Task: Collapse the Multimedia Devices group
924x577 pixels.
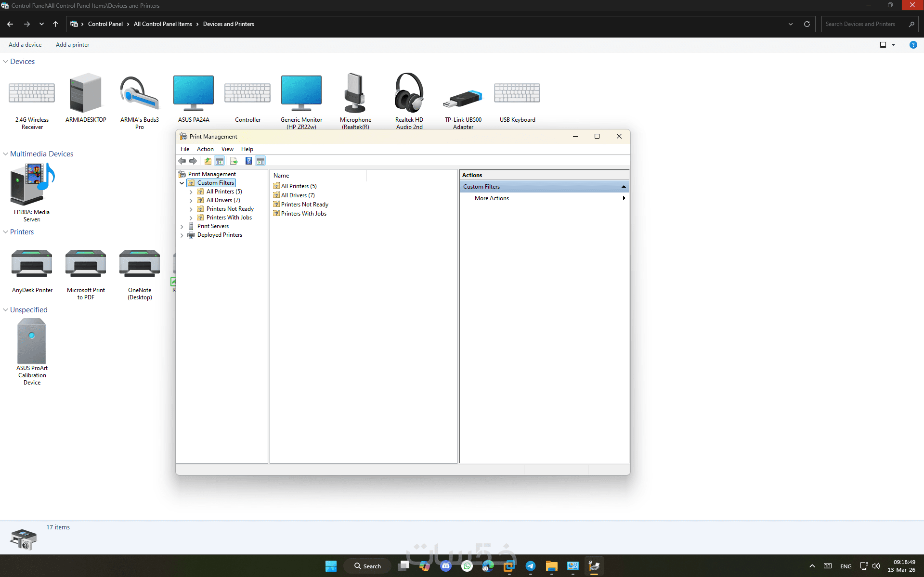Action: tap(6, 154)
